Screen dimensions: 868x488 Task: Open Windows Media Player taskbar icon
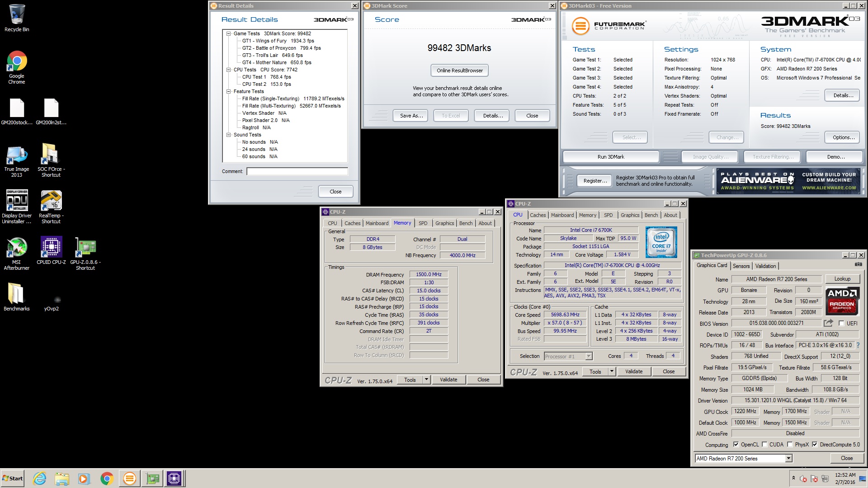tap(84, 478)
